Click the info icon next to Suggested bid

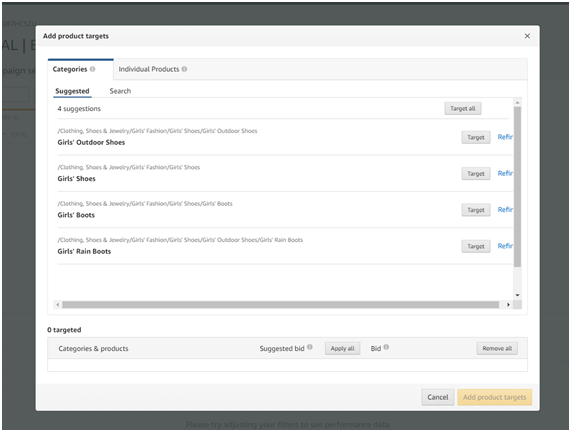click(x=310, y=347)
